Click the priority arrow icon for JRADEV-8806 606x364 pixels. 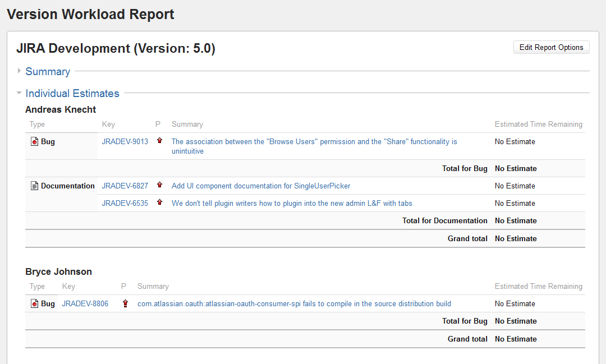click(x=125, y=303)
